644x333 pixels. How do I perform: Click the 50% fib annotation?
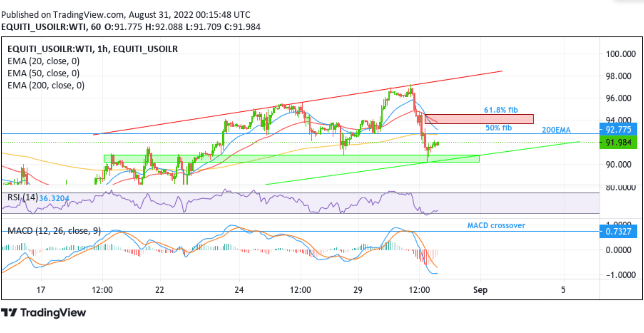click(499, 128)
